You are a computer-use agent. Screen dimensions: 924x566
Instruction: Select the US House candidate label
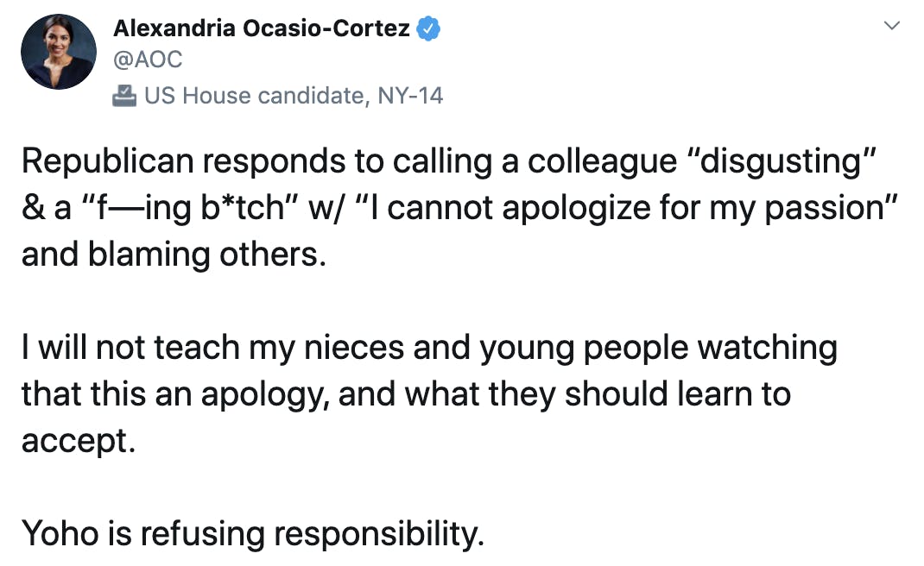pos(257,96)
